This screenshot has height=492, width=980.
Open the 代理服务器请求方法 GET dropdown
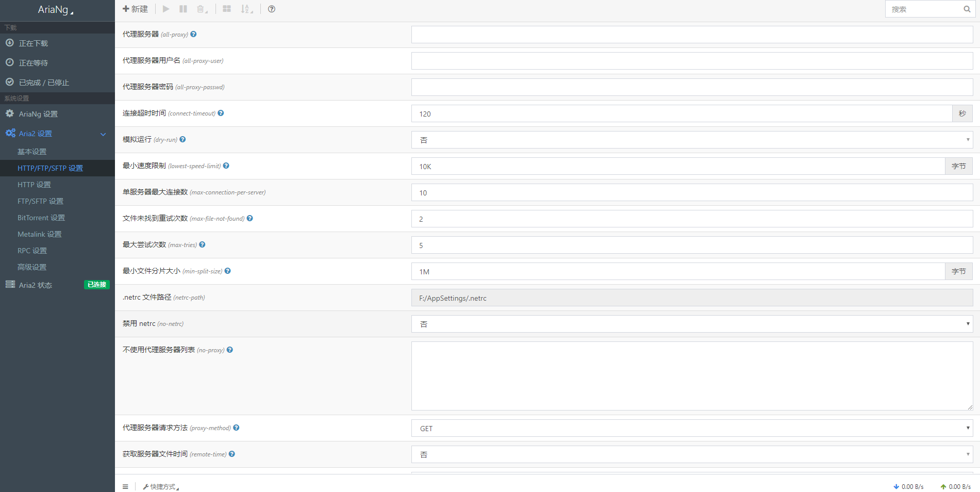tap(692, 428)
